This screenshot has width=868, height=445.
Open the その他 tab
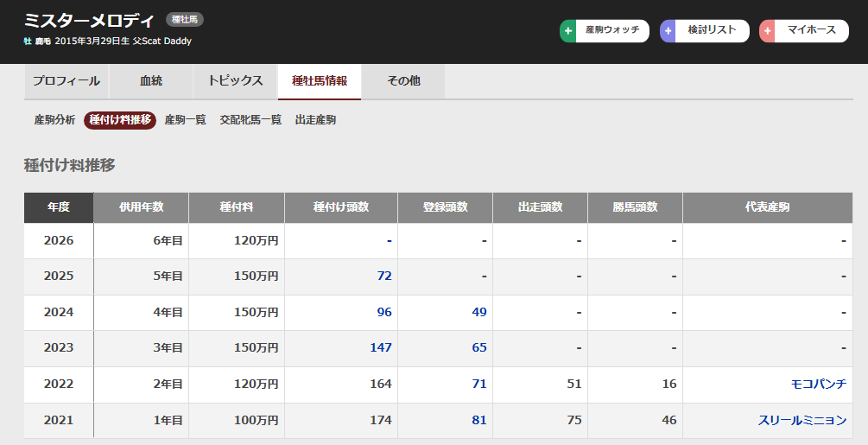pos(403,81)
